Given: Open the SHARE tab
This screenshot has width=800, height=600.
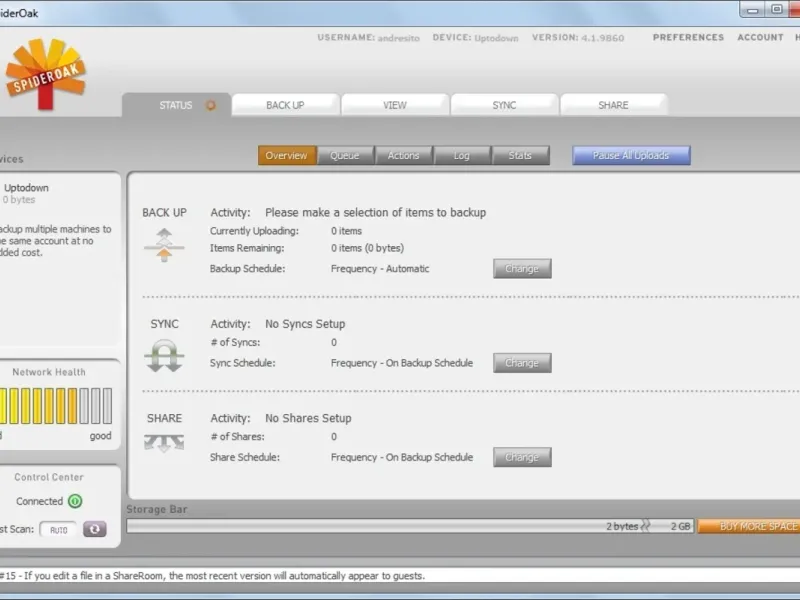Looking at the screenshot, I should (x=613, y=105).
